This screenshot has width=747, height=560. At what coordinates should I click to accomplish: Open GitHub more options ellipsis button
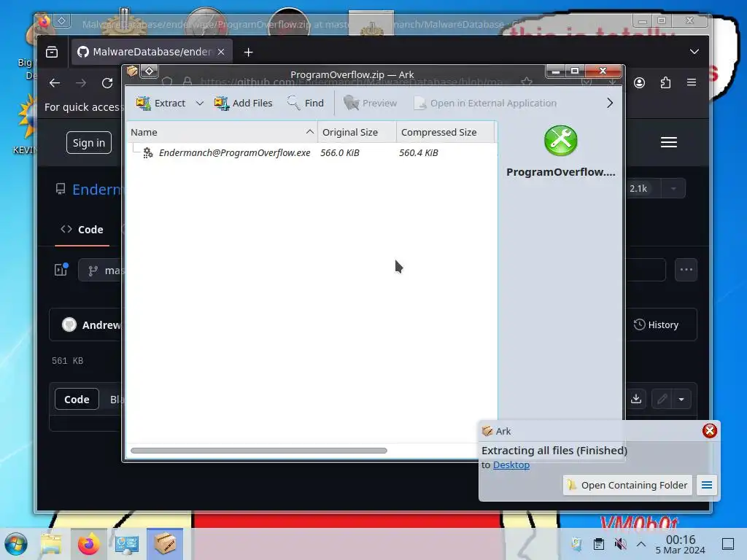pos(686,270)
